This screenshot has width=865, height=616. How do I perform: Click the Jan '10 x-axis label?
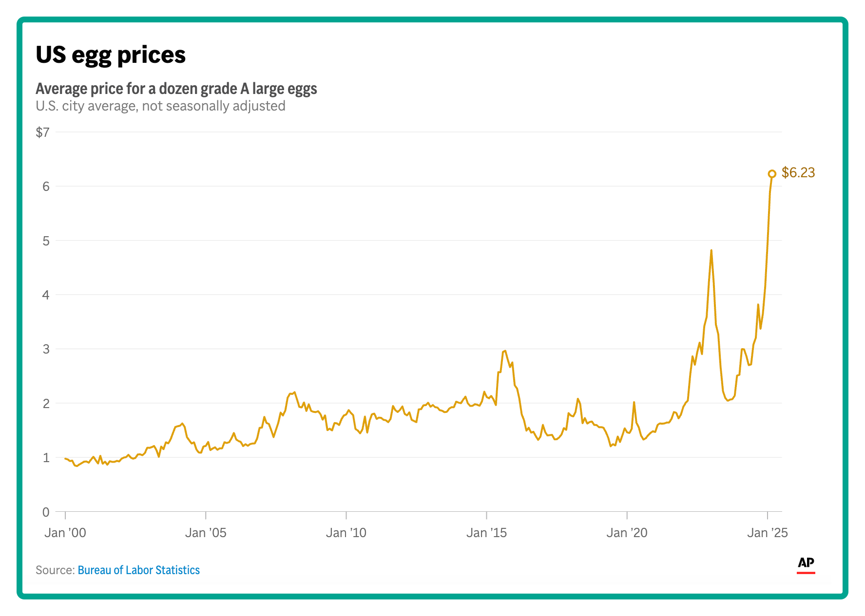(x=346, y=533)
